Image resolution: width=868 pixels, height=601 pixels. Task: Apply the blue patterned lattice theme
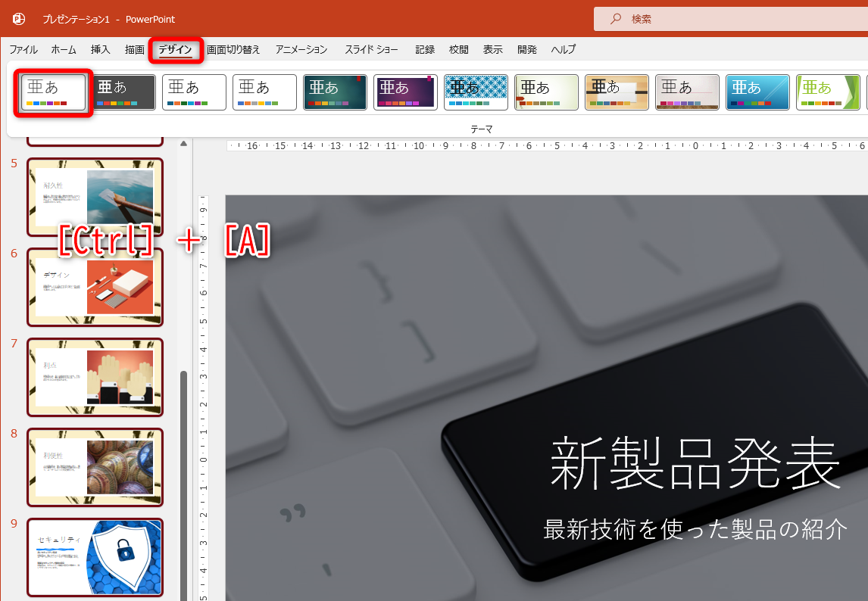tap(476, 92)
